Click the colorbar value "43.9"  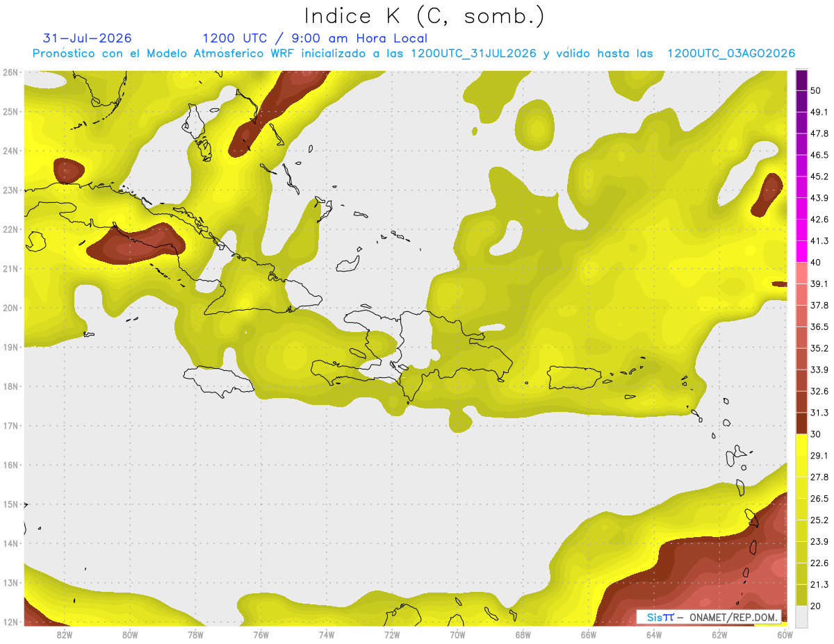pos(819,198)
